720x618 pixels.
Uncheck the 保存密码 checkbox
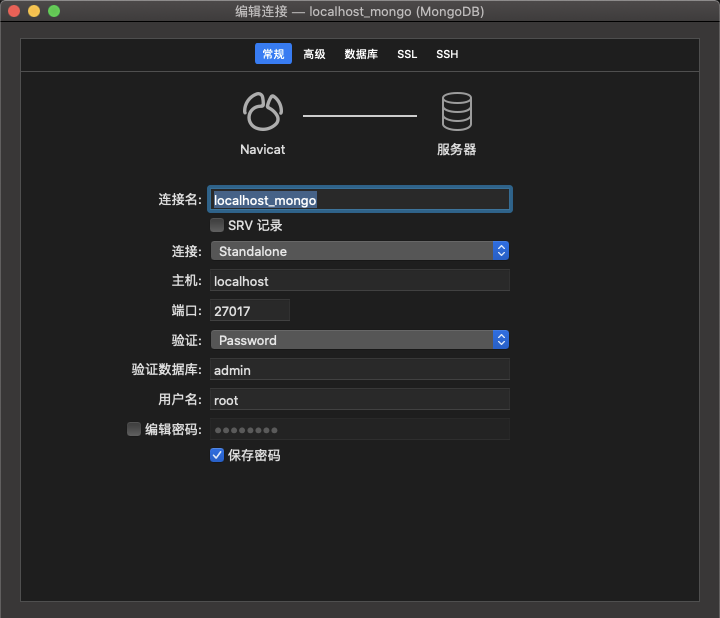217,455
